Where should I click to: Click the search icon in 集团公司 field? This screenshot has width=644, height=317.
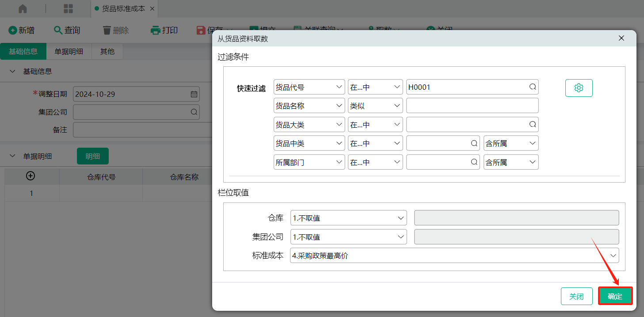click(194, 112)
